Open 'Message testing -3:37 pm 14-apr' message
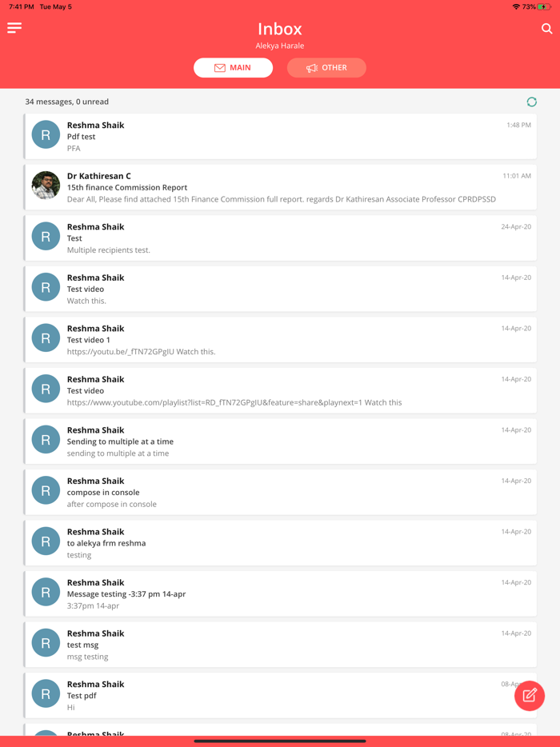 click(280, 594)
